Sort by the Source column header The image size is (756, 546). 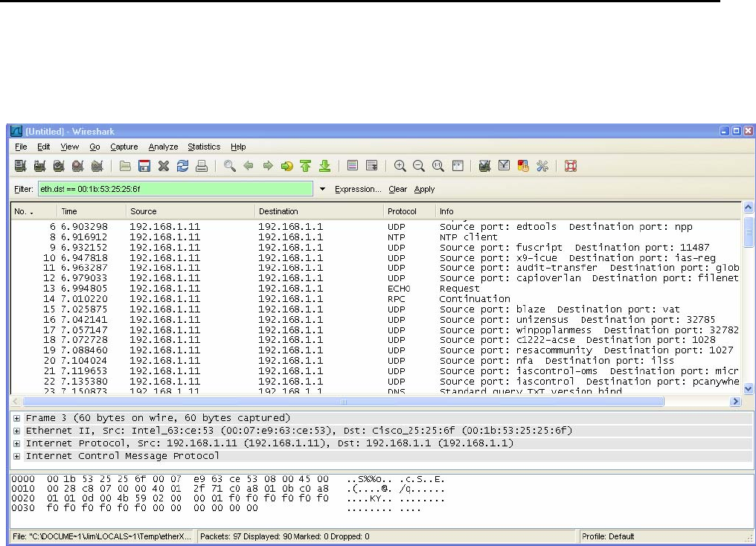click(190, 211)
